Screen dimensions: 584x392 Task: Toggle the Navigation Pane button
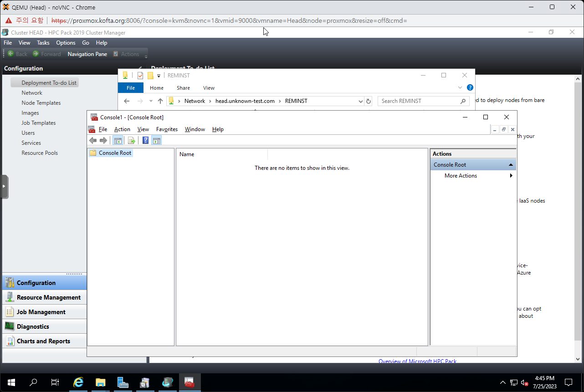(x=87, y=54)
